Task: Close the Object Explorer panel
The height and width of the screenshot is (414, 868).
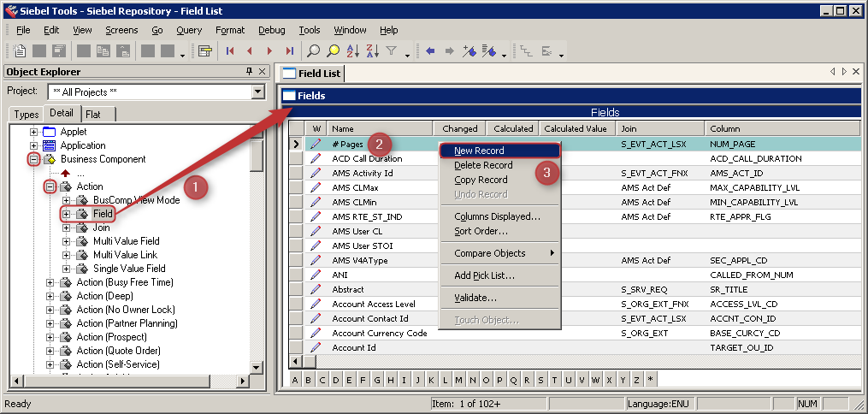Action: (x=263, y=71)
